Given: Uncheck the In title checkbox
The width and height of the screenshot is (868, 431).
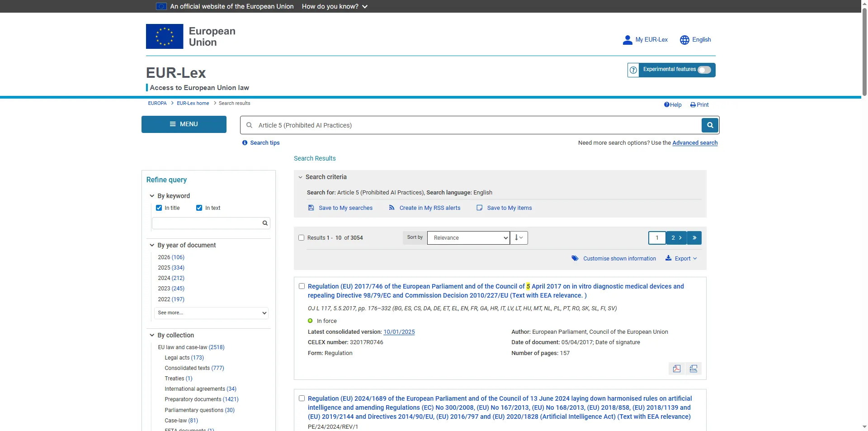Looking at the screenshot, I should click(159, 208).
